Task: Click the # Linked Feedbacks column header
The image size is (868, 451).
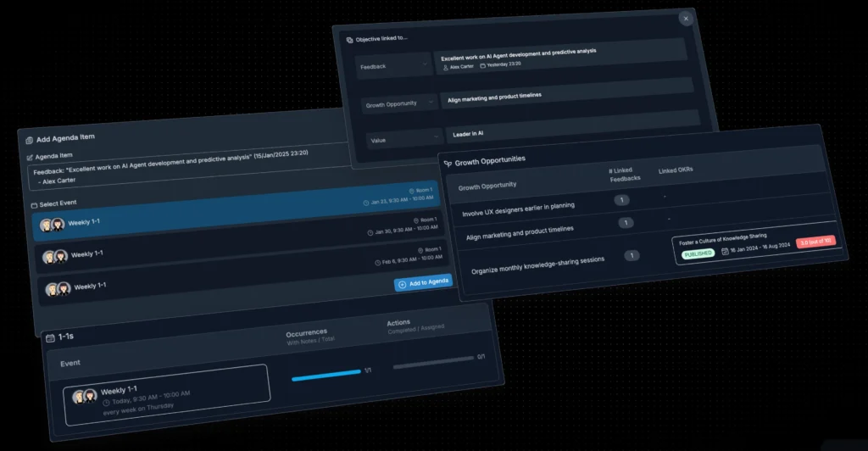Action: pyautogui.click(x=624, y=175)
